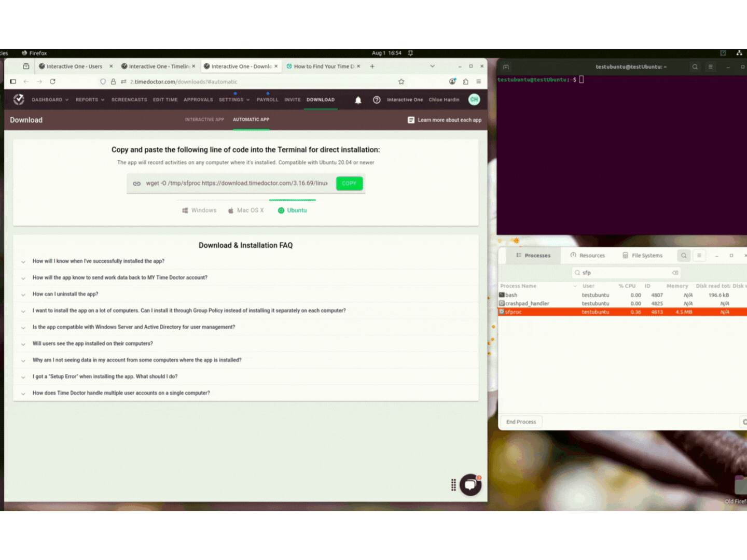Image resolution: width=747 pixels, height=560 pixels.
Task: Open Firefox account icon
Action: tap(452, 81)
